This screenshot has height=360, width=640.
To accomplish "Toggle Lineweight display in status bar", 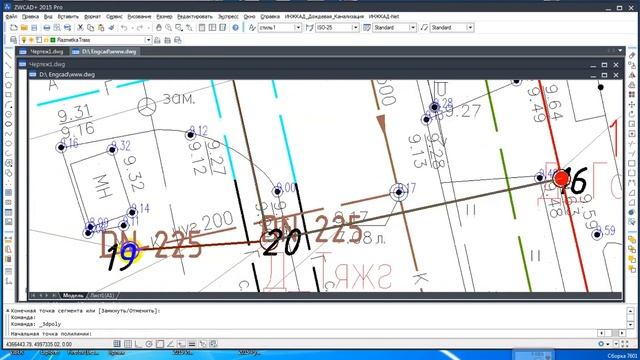I will pyautogui.click(x=192, y=344).
